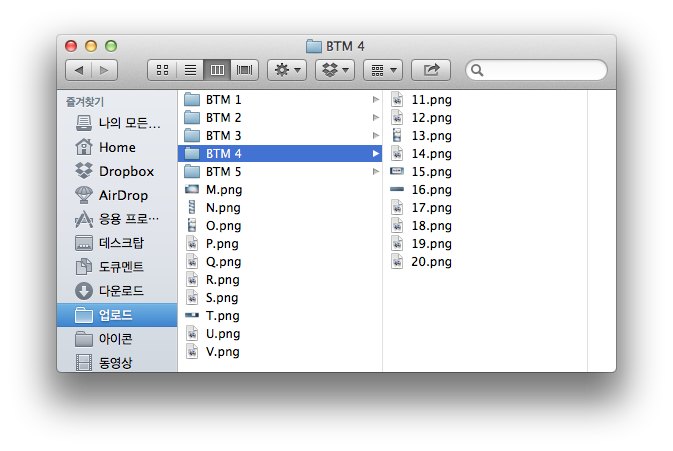Select the U.png file

[280, 334]
